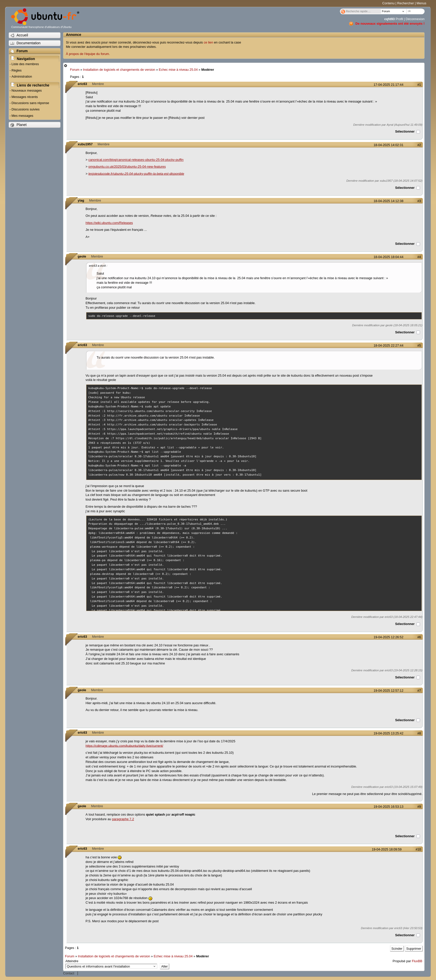This screenshot has width=436, height=980.
Task: Check Sélectionner on post #10
Action: click(418, 935)
